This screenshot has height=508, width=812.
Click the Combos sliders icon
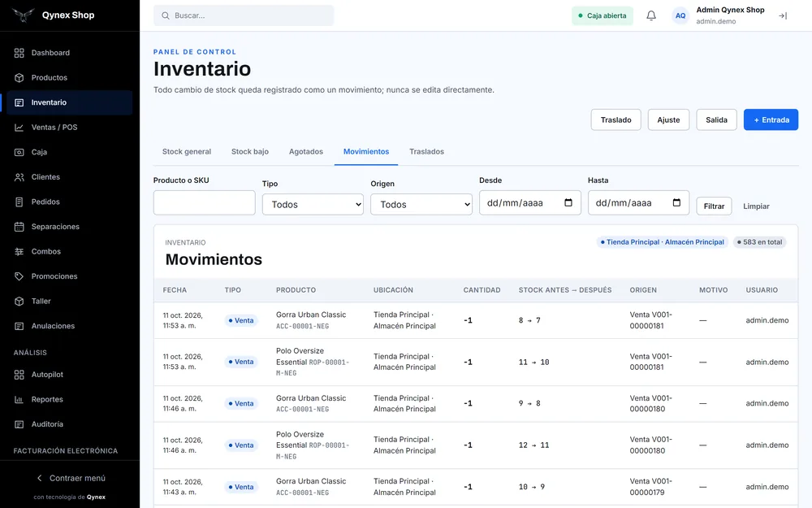19,251
